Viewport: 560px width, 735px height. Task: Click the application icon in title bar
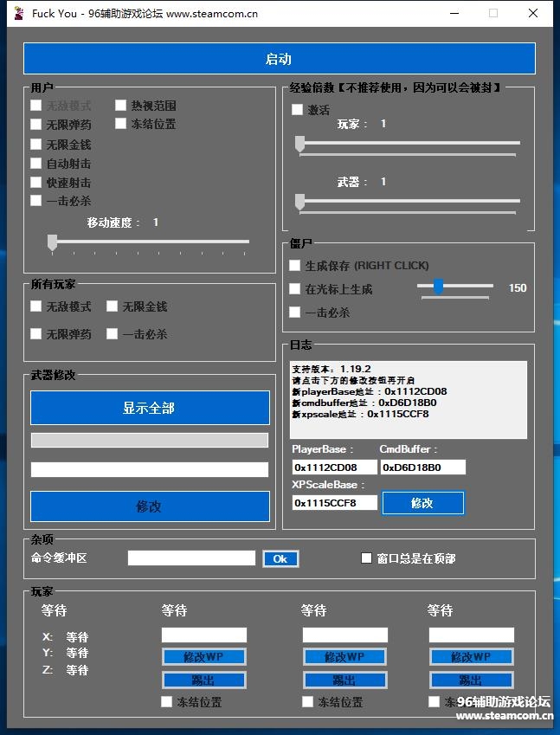(x=19, y=13)
